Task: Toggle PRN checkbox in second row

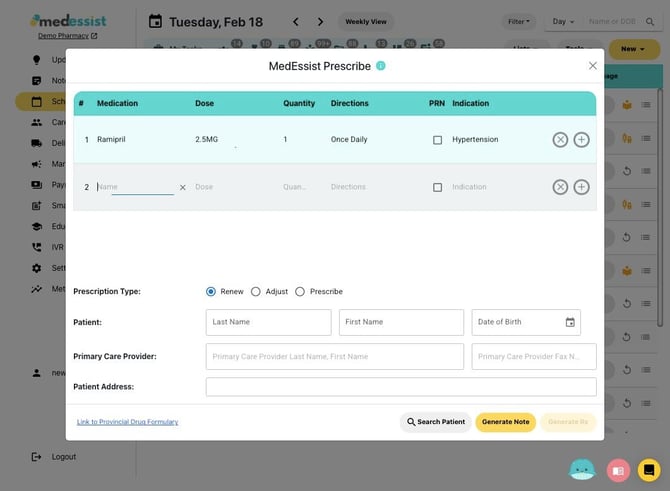Action: pyautogui.click(x=437, y=187)
